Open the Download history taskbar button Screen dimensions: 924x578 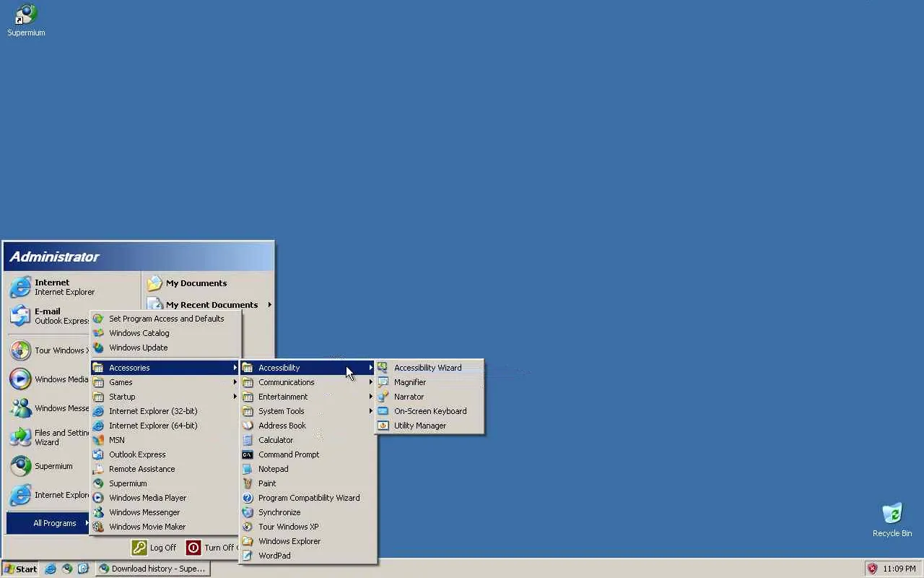153,569
